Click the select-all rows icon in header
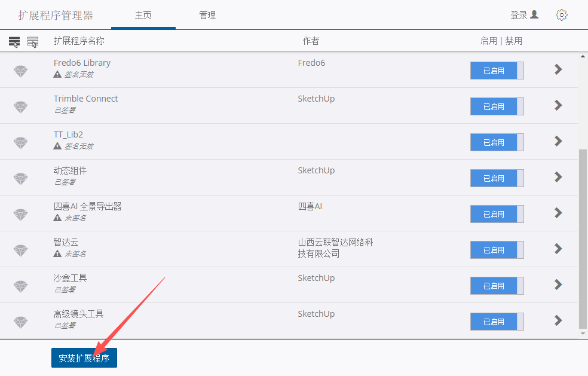Screen dimensions: 588x376 (14, 42)
